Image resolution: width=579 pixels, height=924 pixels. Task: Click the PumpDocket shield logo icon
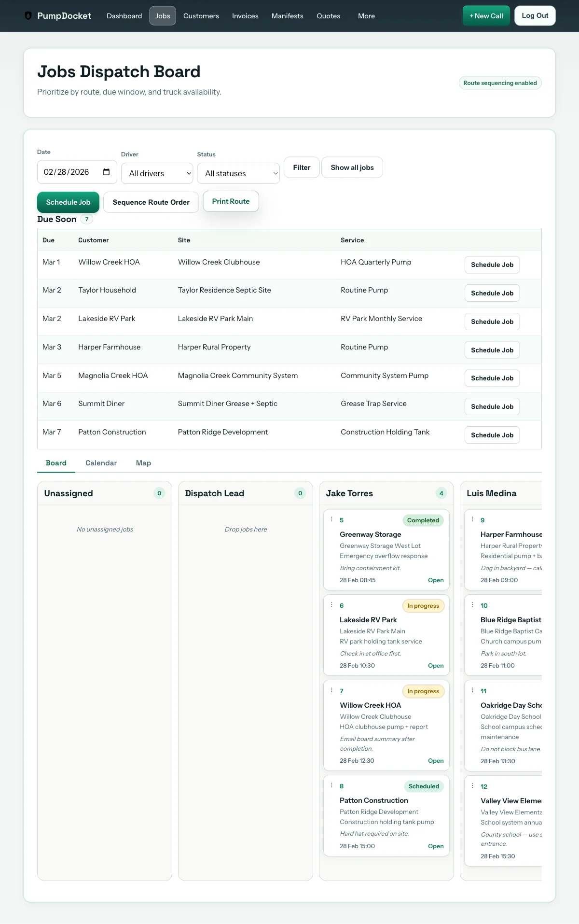(28, 16)
